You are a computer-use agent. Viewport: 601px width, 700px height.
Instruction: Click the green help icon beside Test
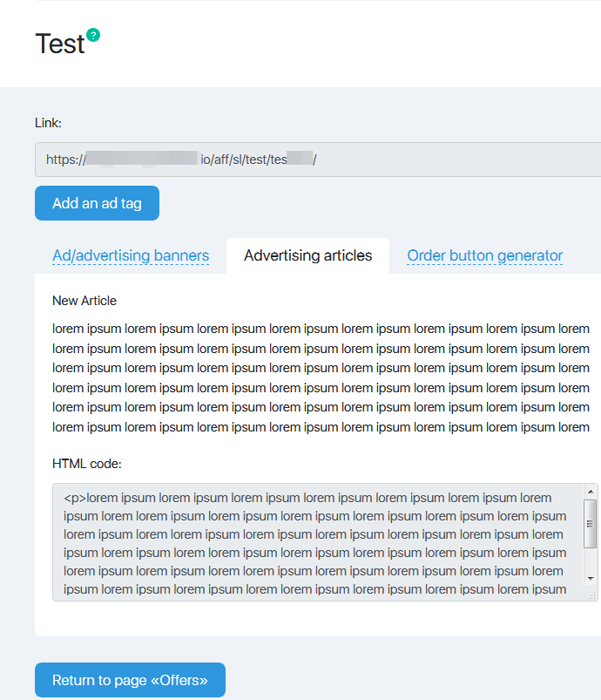coord(94,35)
